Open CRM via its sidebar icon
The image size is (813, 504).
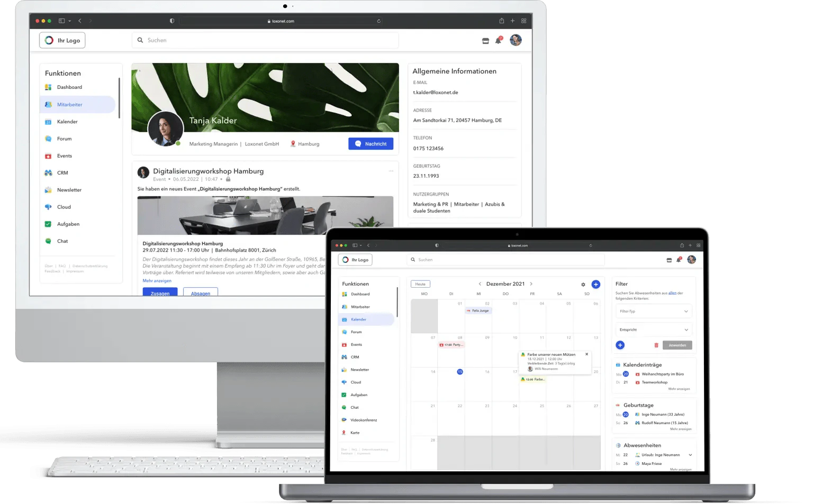tap(49, 173)
